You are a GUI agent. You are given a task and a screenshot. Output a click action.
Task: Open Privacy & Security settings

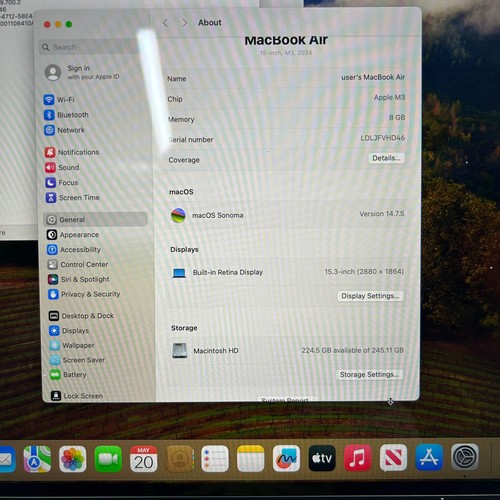click(84, 294)
